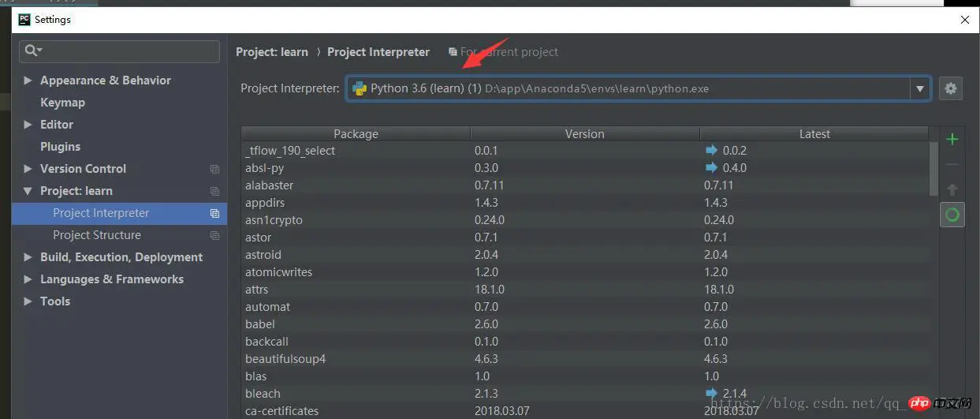The image size is (980, 419).
Task: Select Plugins in the settings tree
Action: [x=60, y=147]
